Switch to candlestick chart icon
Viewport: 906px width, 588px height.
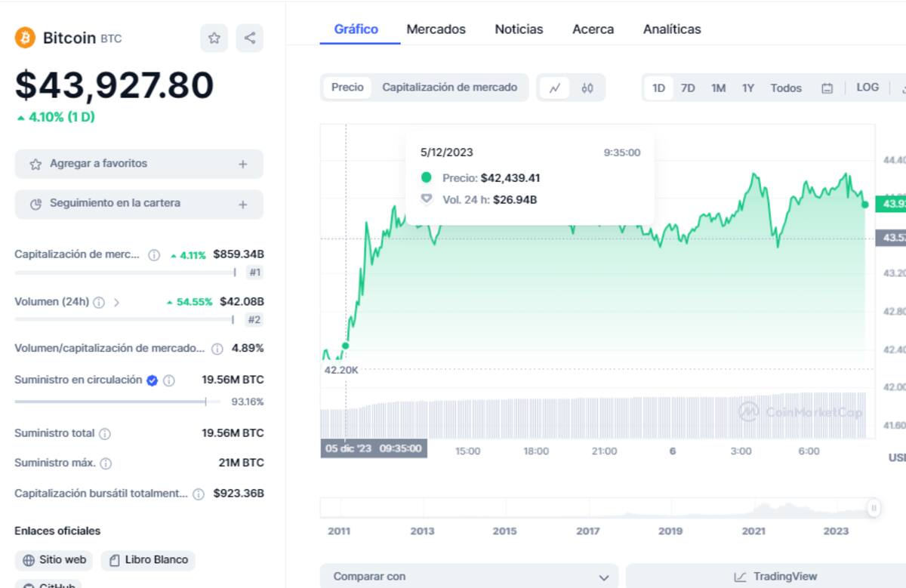click(x=587, y=88)
